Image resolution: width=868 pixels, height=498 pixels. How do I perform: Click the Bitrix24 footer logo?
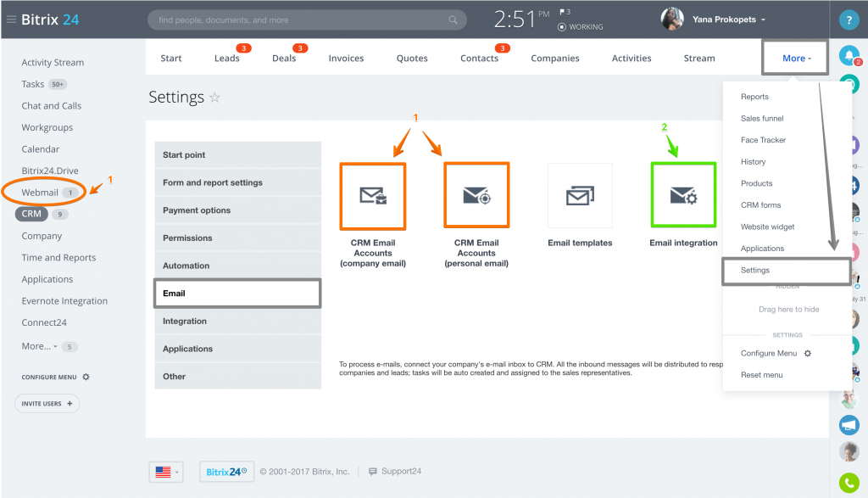coord(226,472)
